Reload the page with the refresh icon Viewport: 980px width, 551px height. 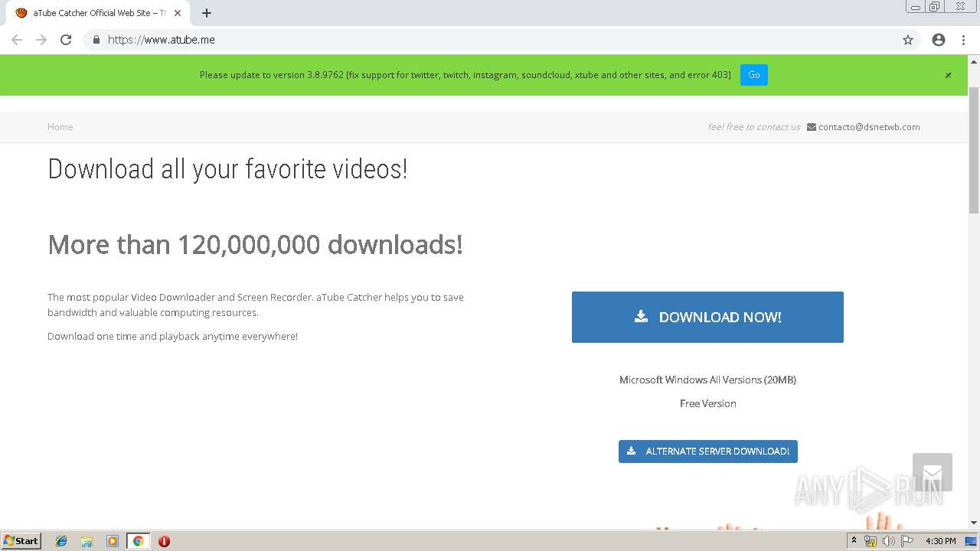(66, 40)
